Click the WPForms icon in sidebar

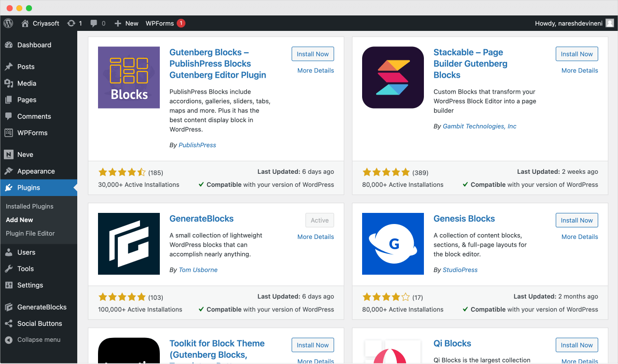[x=9, y=133]
